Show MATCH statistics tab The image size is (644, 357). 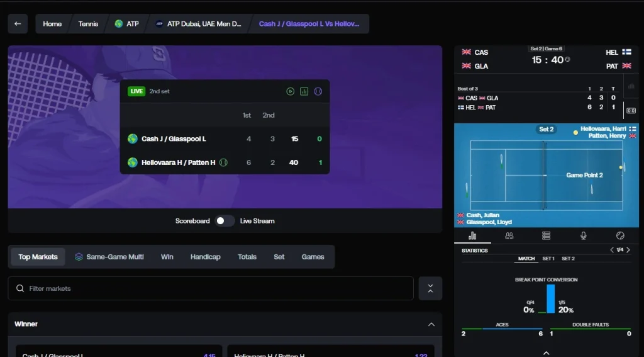(526, 259)
